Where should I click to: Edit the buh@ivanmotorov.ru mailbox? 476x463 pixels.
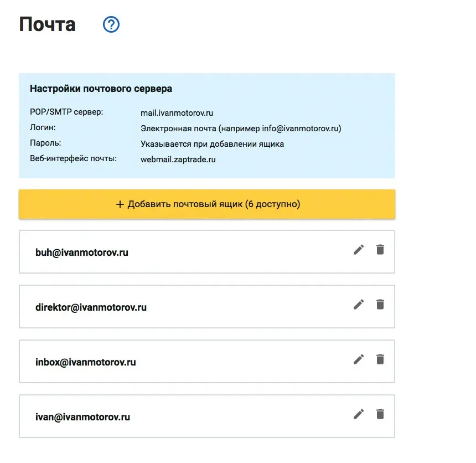pos(359,250)
